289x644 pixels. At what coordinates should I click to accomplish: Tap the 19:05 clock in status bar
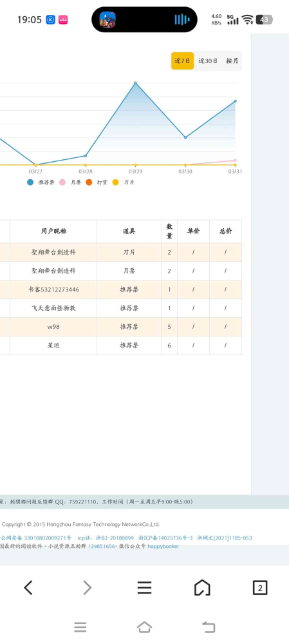30,19
